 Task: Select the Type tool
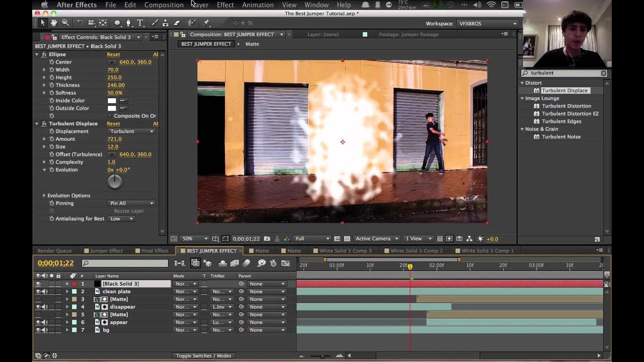click(140, 23)
